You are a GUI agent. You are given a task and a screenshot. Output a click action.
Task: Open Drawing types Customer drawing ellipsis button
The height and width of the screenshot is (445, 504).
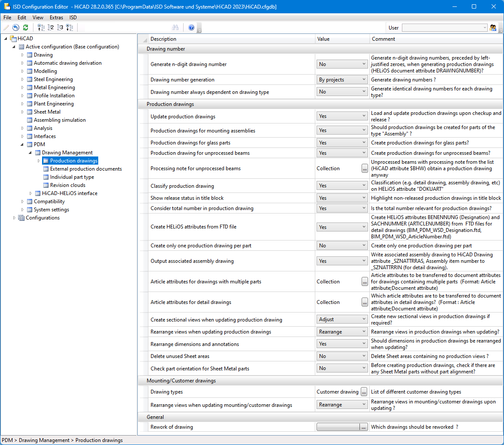pos(364,392)
